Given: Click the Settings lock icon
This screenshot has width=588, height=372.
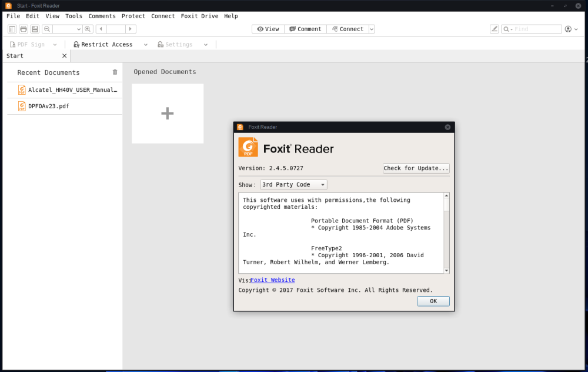Looking at the screenshot, I should pos(161,44).
